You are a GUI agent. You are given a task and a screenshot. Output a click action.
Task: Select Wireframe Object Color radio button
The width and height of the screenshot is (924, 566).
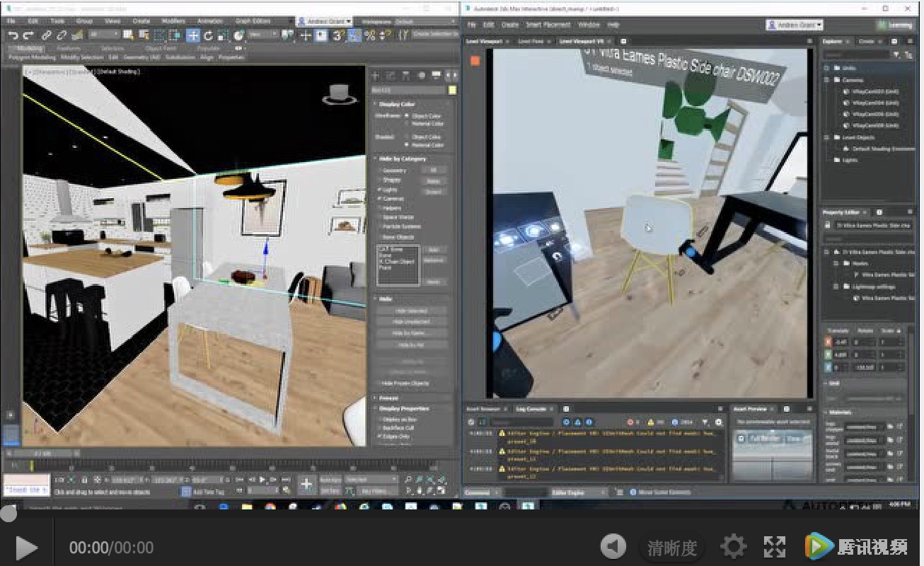[x=407, y=115]
